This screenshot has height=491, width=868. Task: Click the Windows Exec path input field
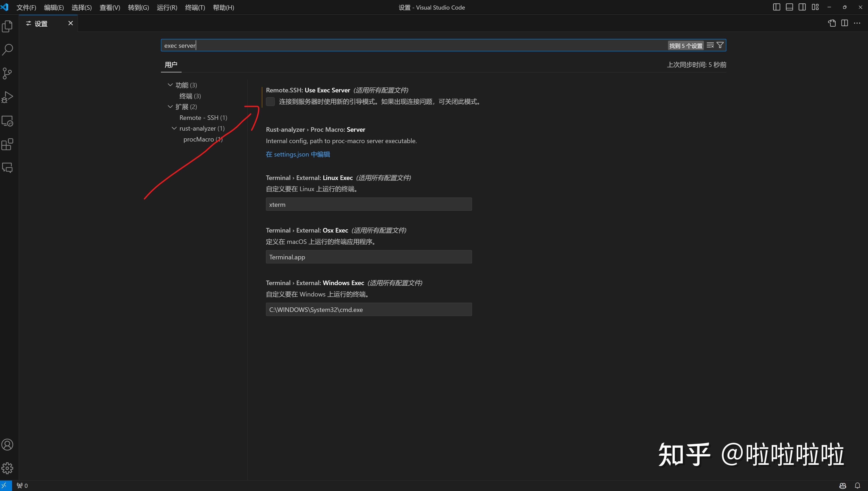[368, 309]
